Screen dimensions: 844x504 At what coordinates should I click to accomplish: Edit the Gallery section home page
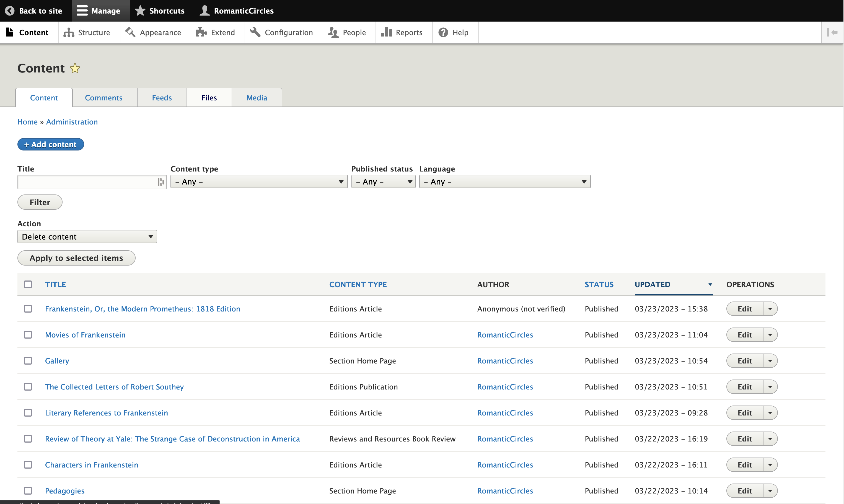[x=744, y=361]
